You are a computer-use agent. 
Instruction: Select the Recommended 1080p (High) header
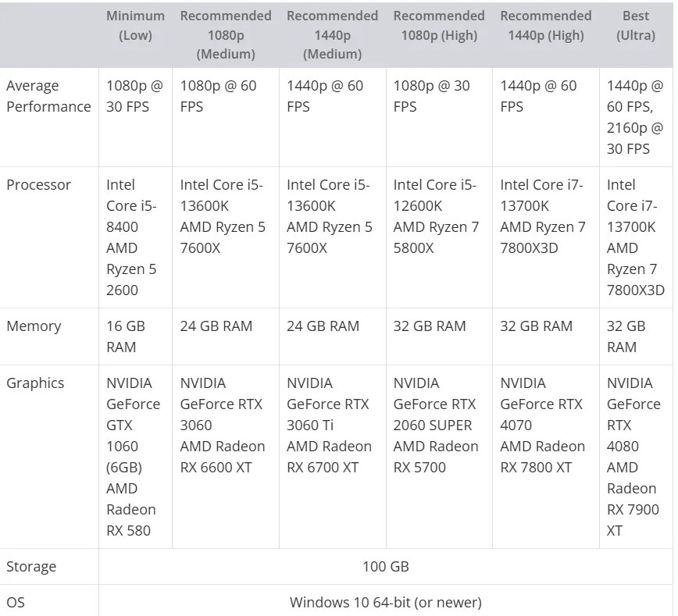pyautogui.click(x=439, y=26)
